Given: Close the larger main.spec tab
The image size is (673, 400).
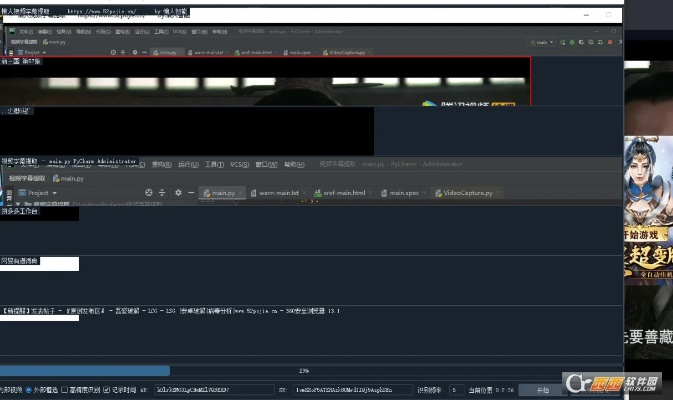Looking at the screenshot, I should click(424, 193).
